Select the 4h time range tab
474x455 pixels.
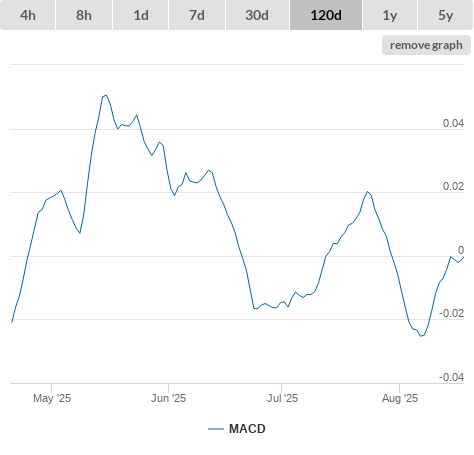(x=28, y=15)
